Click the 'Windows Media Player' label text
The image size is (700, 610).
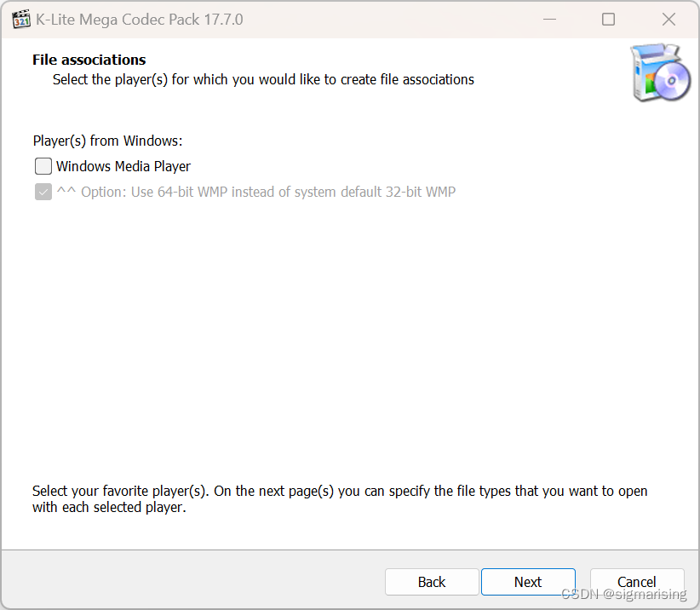(x=123, y=166)
